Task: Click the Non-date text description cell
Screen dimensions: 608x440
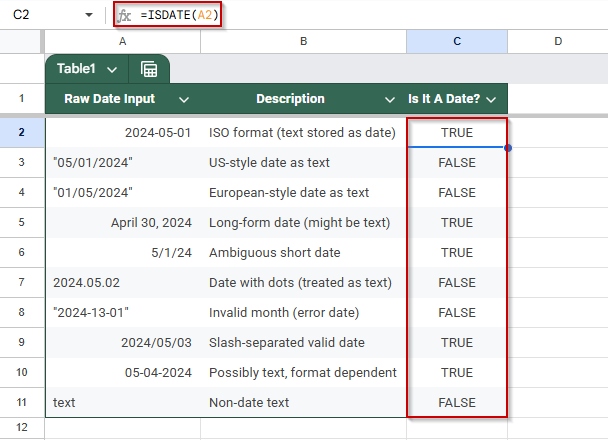Action: [304, 402]
